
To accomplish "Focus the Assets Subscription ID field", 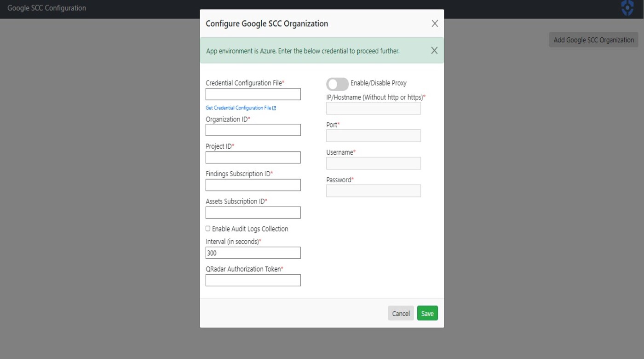I will coord(253,213).
